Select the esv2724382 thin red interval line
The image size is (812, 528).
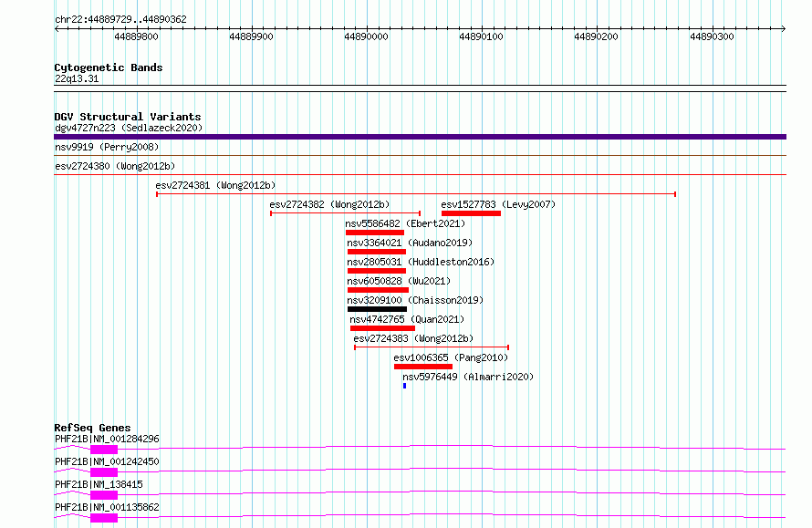tap(346, 213)
